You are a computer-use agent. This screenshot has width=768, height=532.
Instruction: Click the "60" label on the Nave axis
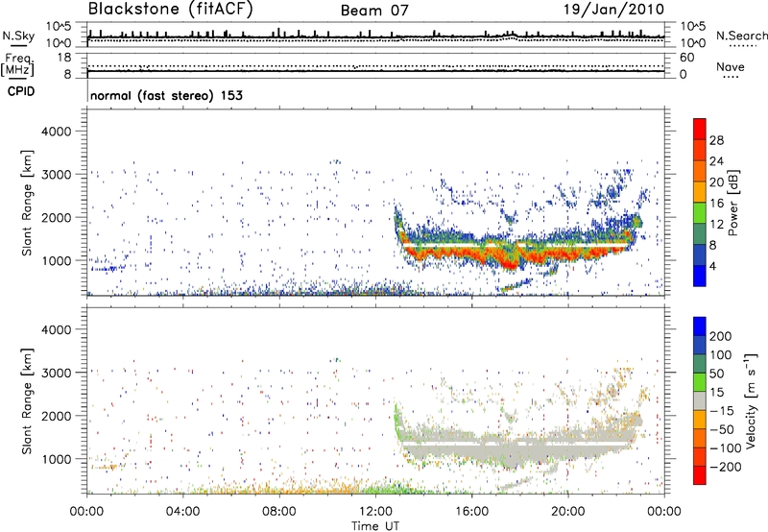pos(686,58)
